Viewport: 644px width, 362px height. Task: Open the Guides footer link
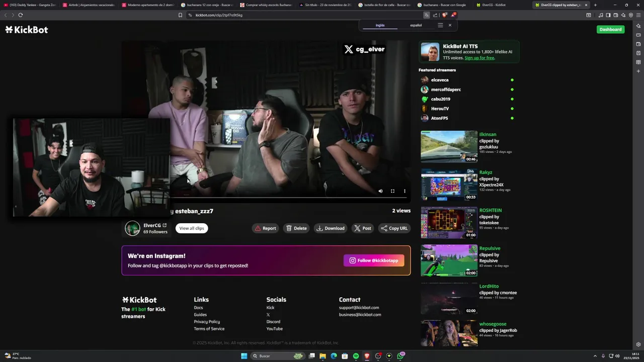pyautogui.click(x=200, y=315)
